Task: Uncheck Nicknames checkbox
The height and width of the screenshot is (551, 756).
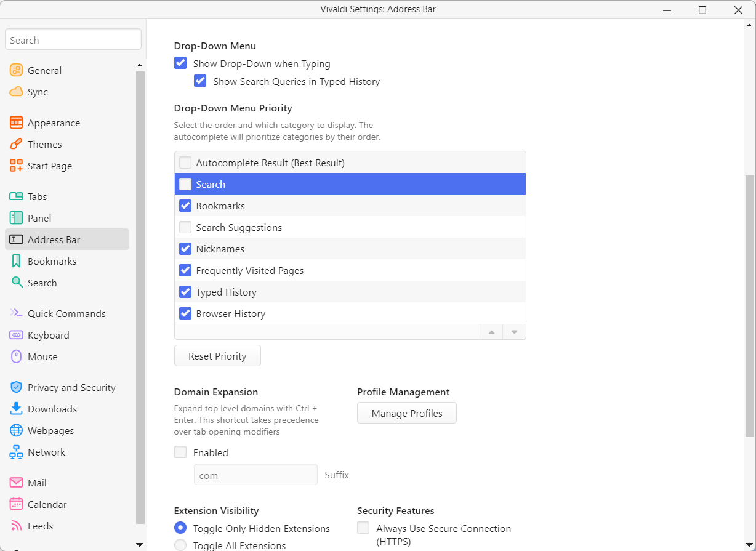Action: [185, 249]
